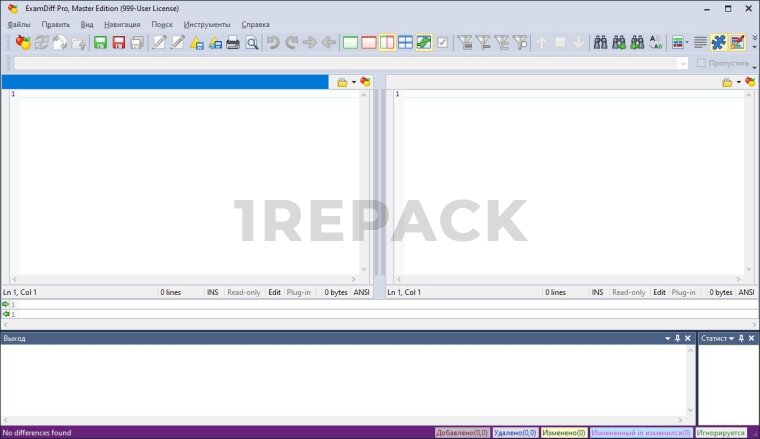The height and width of the screenshot is (439, 760).
Task: Open the Файлы menu
Action: pyautogui.click(x=19, y=24)
